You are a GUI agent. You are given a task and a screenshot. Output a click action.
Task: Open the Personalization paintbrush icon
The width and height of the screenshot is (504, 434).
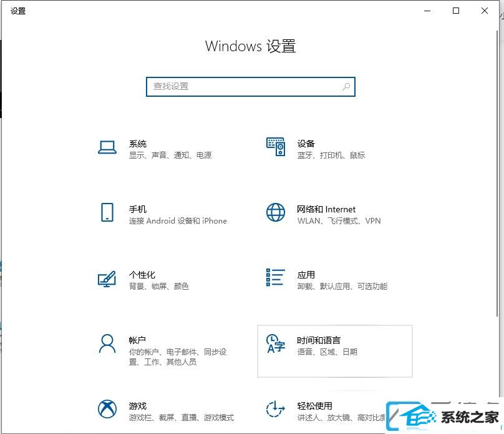click(x=107, y=279)
